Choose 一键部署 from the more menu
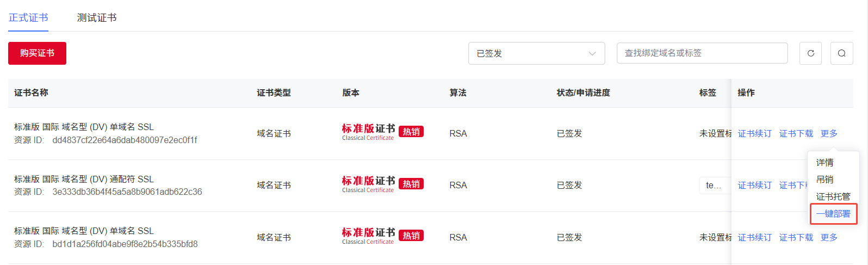This screenshot has height=265, width=868. [833, 214]
